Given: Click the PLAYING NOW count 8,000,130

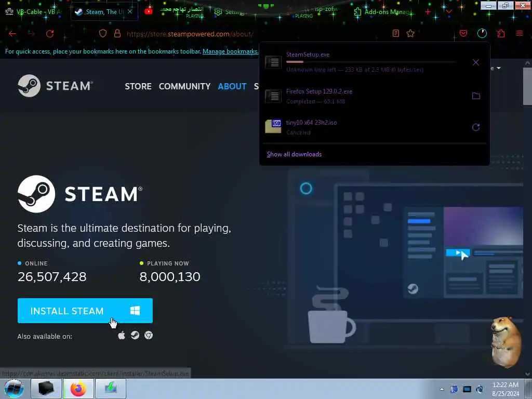Looking at the screenshot, I should (x=170, y=277).
